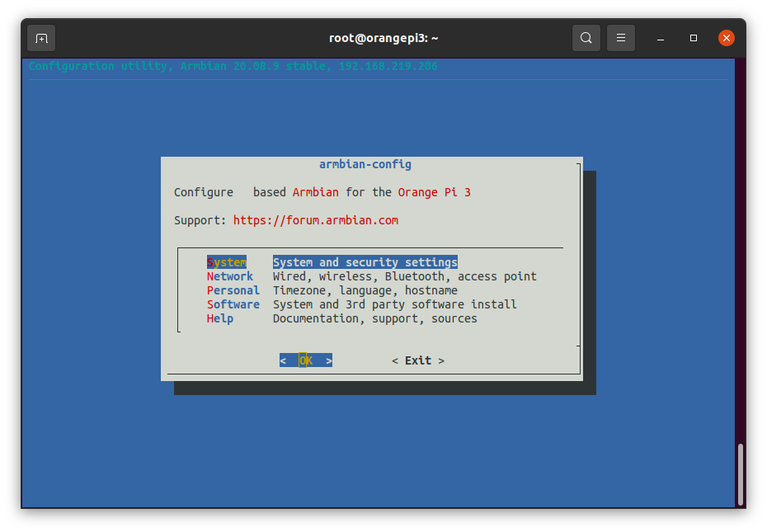Maximize the terminal window
The height and width of the screenshot is (532, 767).
[693, 38]
